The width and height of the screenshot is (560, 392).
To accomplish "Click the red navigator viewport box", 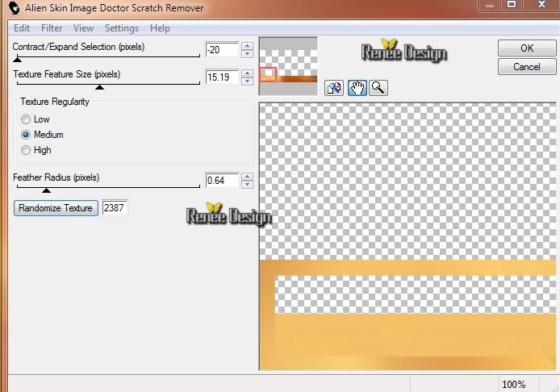I will tap(268, 74).
